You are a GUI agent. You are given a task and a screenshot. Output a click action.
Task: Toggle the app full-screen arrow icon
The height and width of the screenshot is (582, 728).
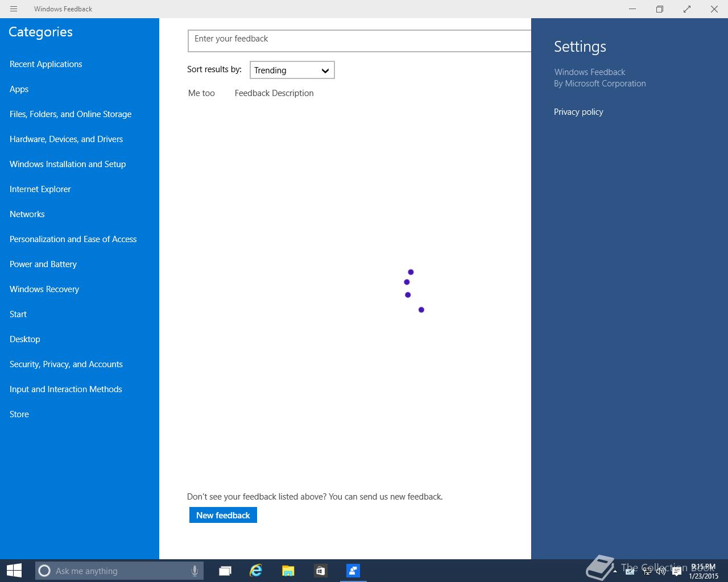[x=687, y=9]
